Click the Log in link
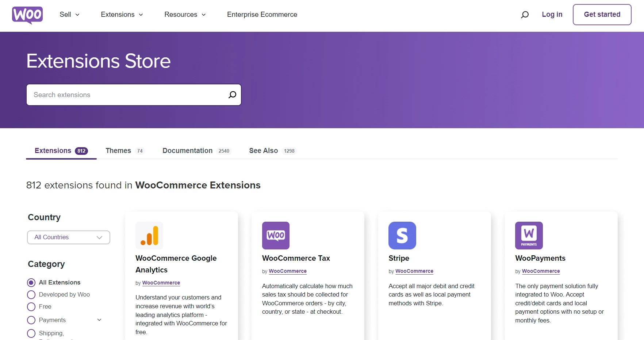The width and height of the screenshot is (644, 340). pyautogui.click(x=552, y=15)
